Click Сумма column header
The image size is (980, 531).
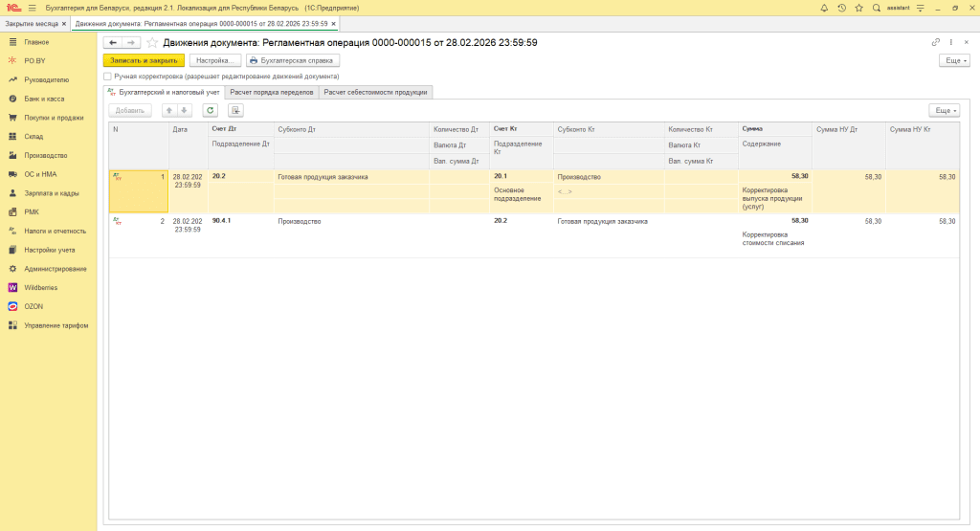click(x=775, y=129)
